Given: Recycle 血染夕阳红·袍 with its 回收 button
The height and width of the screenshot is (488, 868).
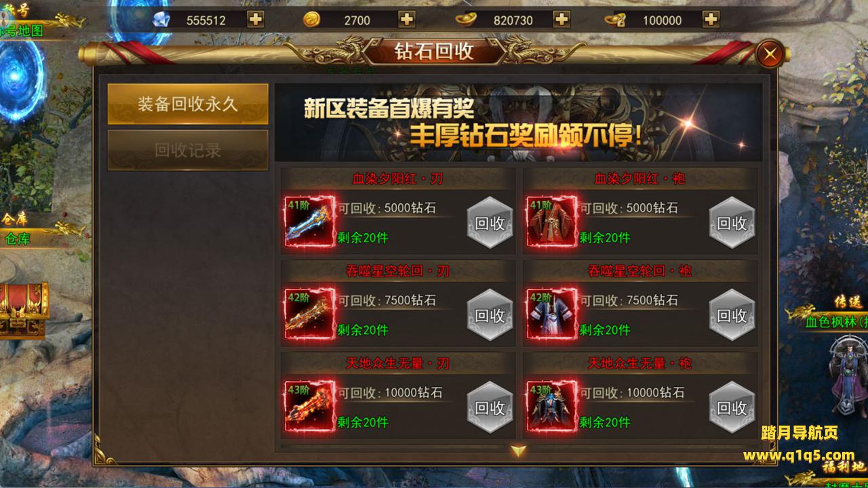Looking at the screenshot, I should pos(732,223).
